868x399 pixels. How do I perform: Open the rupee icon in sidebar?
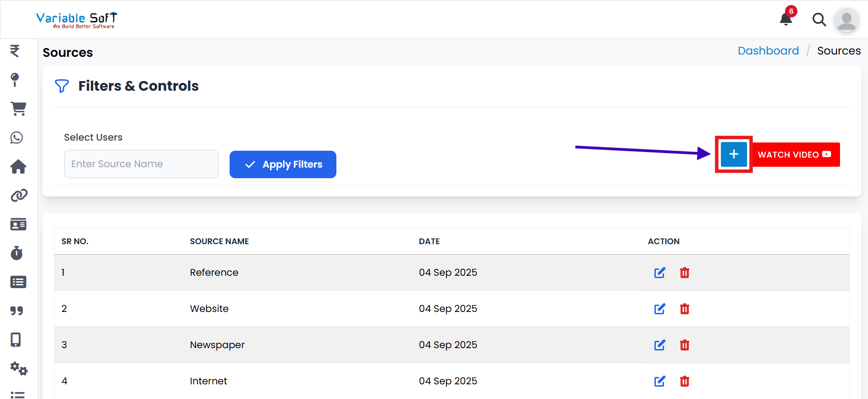15,50
